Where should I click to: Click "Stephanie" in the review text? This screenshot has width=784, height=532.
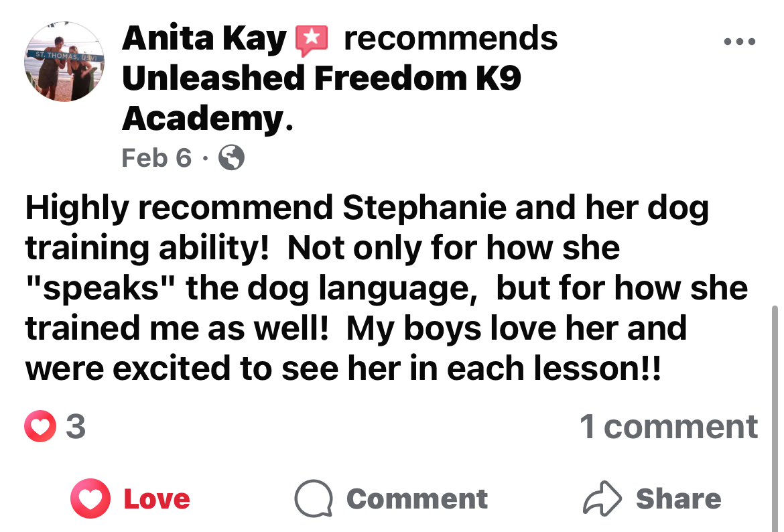pos(425,208)
